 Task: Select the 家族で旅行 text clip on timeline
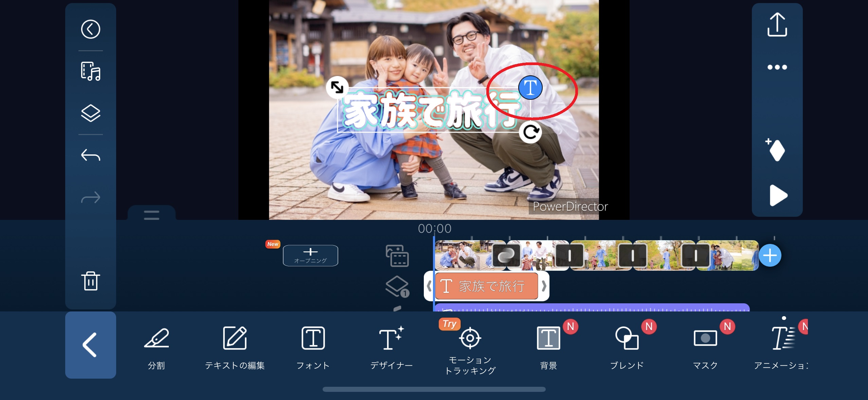(486, 286)
